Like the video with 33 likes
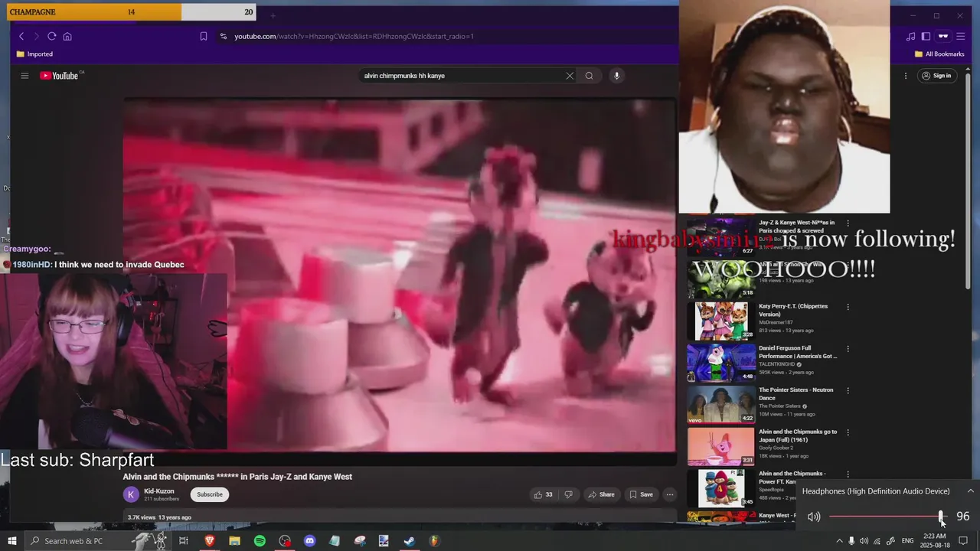The height and width of the screenshot is (551, 980). coord(544,494)
